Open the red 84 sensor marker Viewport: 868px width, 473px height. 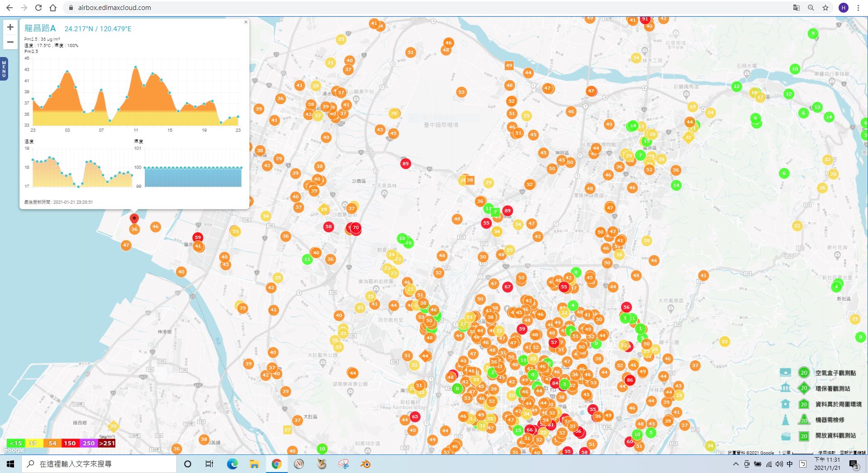click(x=555, y=383)
